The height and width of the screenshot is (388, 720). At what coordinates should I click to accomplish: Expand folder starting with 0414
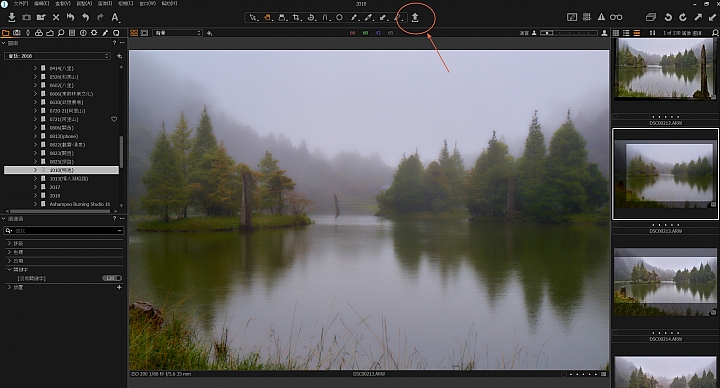[x=35, y=68]
